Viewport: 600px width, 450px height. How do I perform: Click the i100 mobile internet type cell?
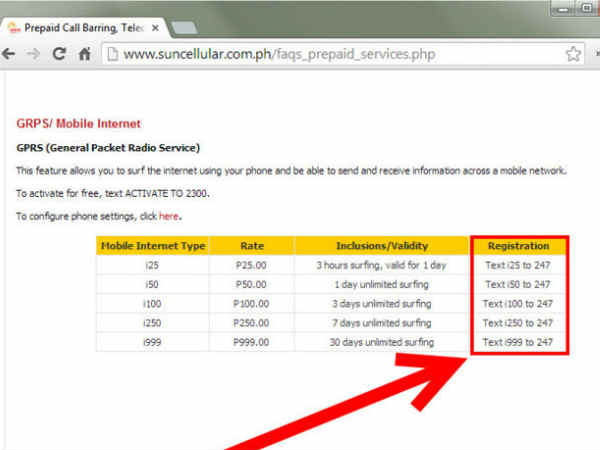152,304
